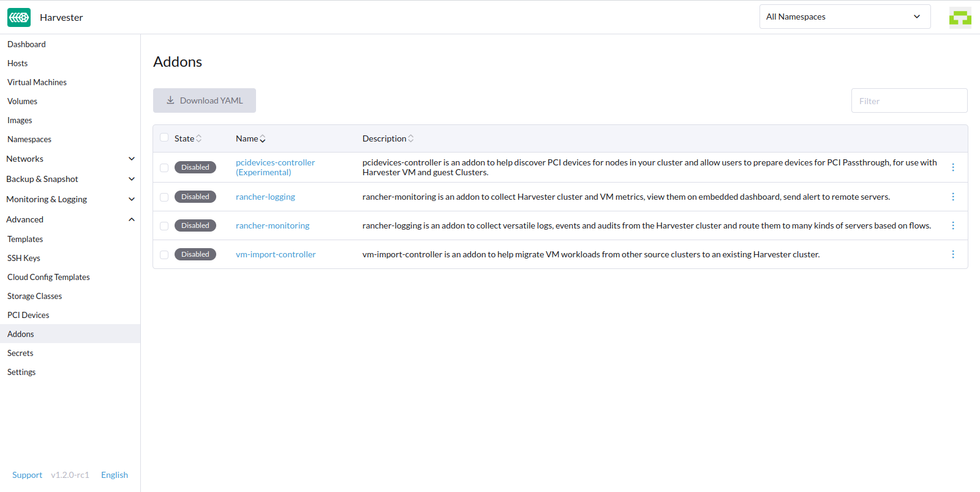
Task: Check the rancher-monitoring row checkbox
Action: click(164, 226)
